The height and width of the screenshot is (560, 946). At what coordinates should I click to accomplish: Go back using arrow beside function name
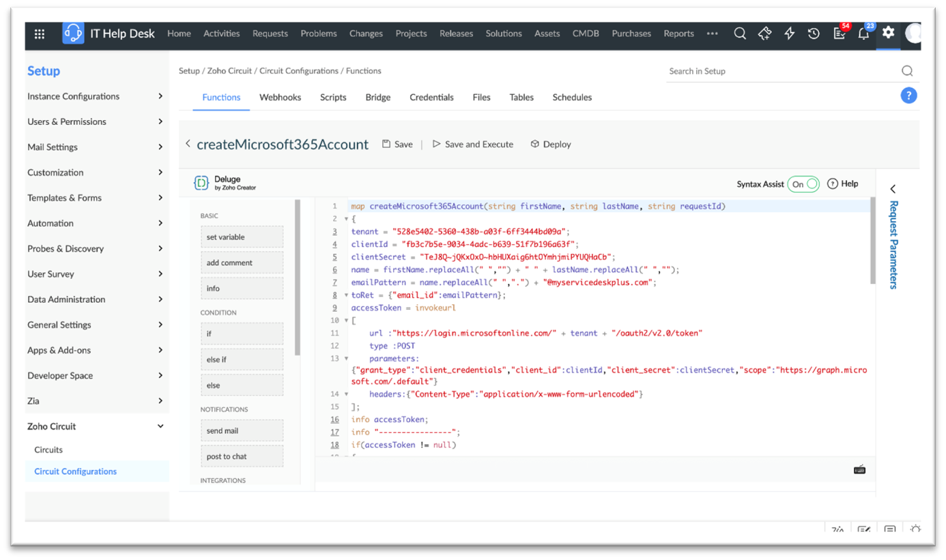[x=188, y=144]
